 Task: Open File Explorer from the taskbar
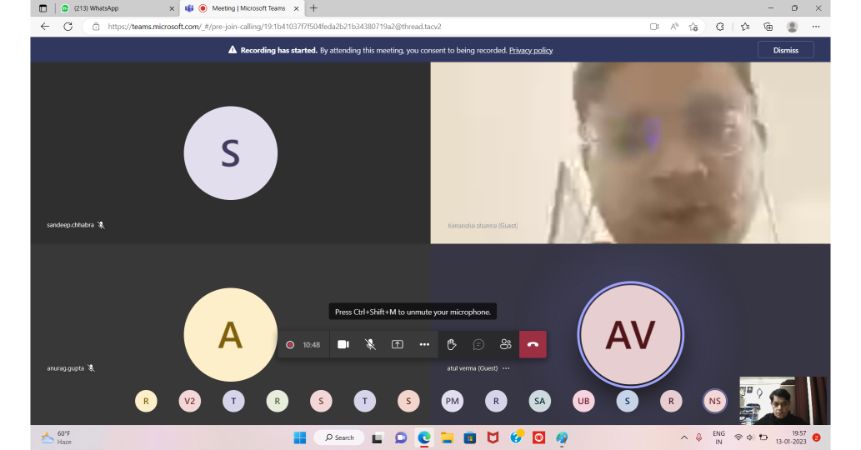(x=447, y=438)
